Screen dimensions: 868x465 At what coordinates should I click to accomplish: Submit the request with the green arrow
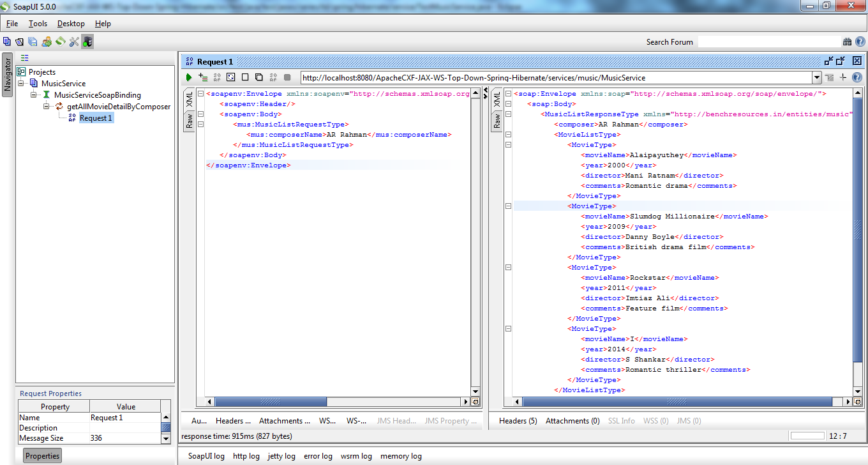[x=188, y=77]
